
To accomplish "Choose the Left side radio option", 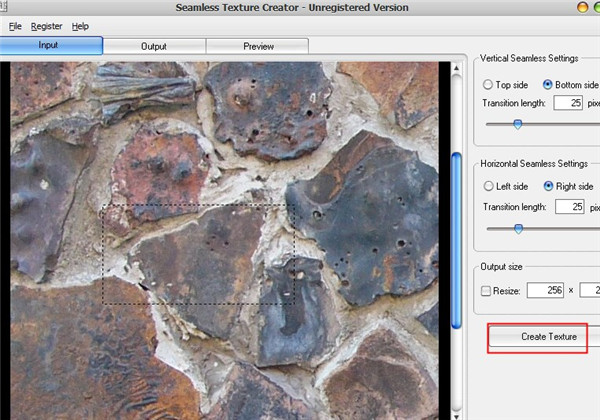I will click(x=488, y=186).
